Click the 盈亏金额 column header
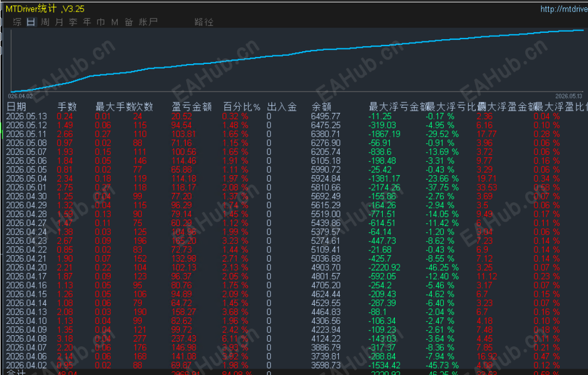This screenshot has height=375, width=588. click(191, 107)
